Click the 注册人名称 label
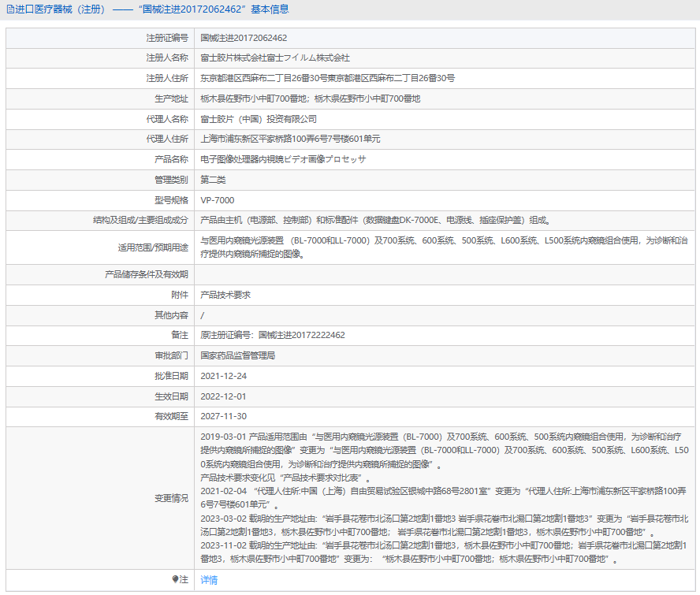The image size is (700, 595). (x=167, y=58)
